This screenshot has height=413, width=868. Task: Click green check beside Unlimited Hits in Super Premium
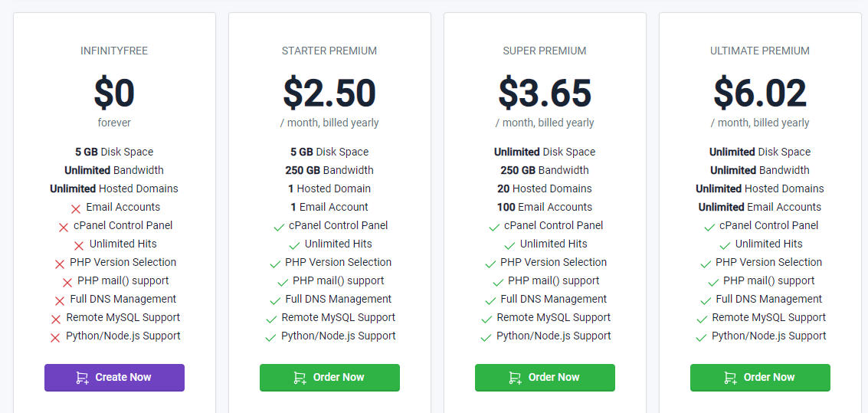(509, 245)
